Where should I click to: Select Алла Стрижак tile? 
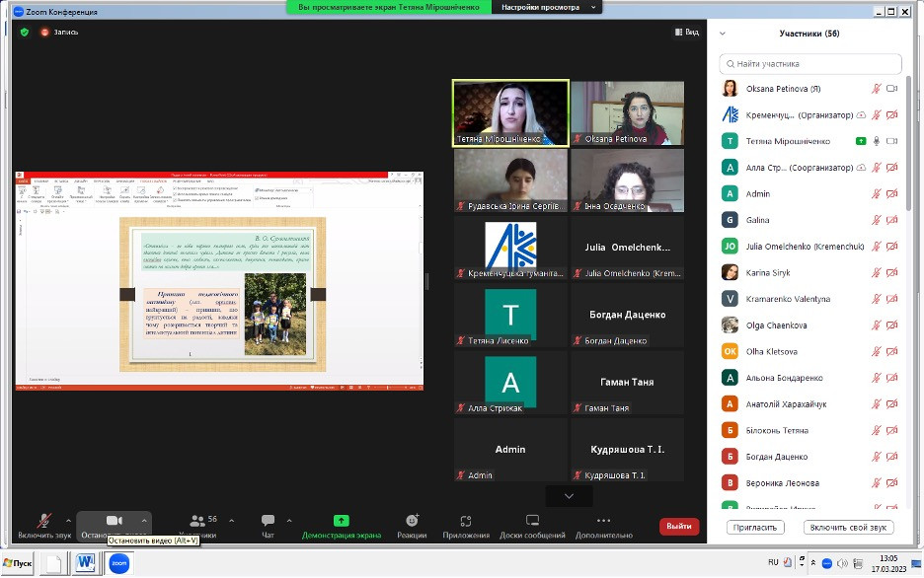click(510, 383)
